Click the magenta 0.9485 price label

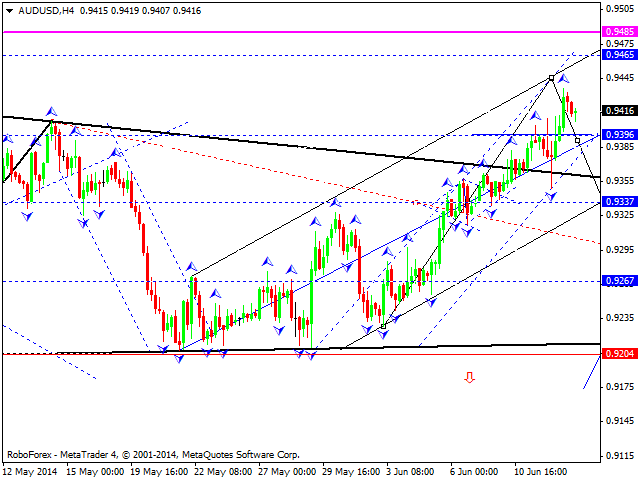620,32
